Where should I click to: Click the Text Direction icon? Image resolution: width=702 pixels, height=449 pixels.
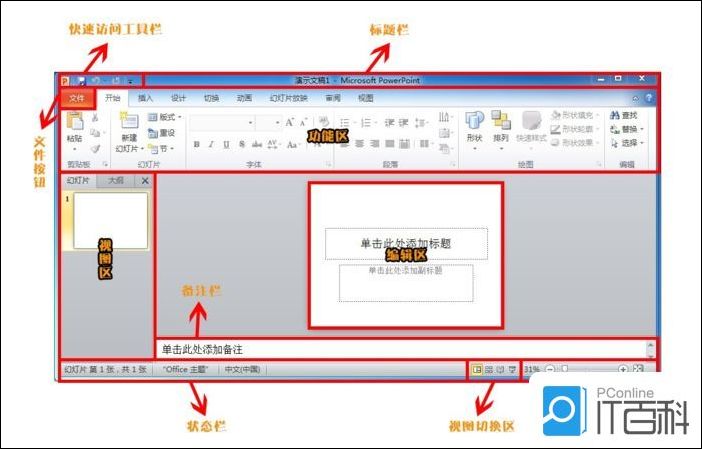[445, 117]
